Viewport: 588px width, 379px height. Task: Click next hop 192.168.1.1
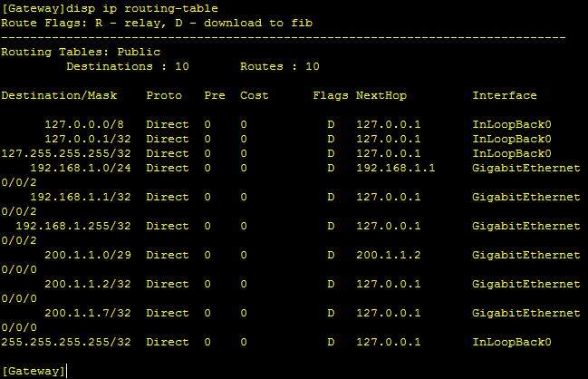click(396, 168)
